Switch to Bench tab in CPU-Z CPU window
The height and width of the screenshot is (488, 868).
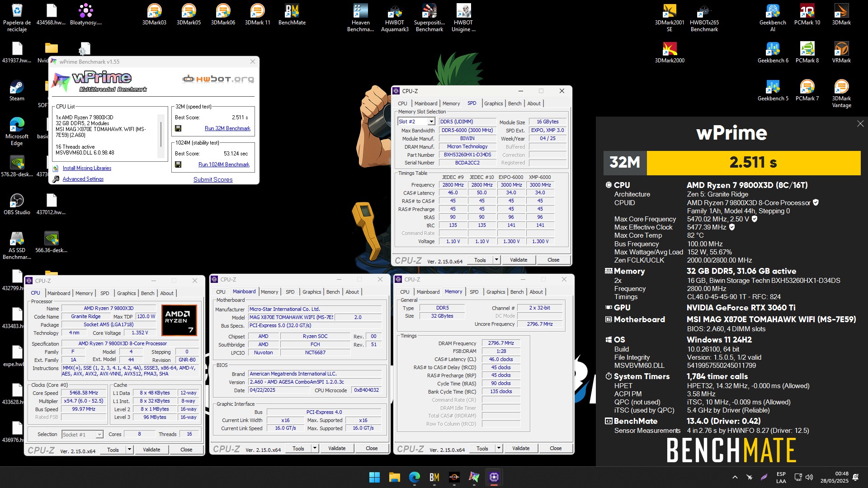click(147, 293)
